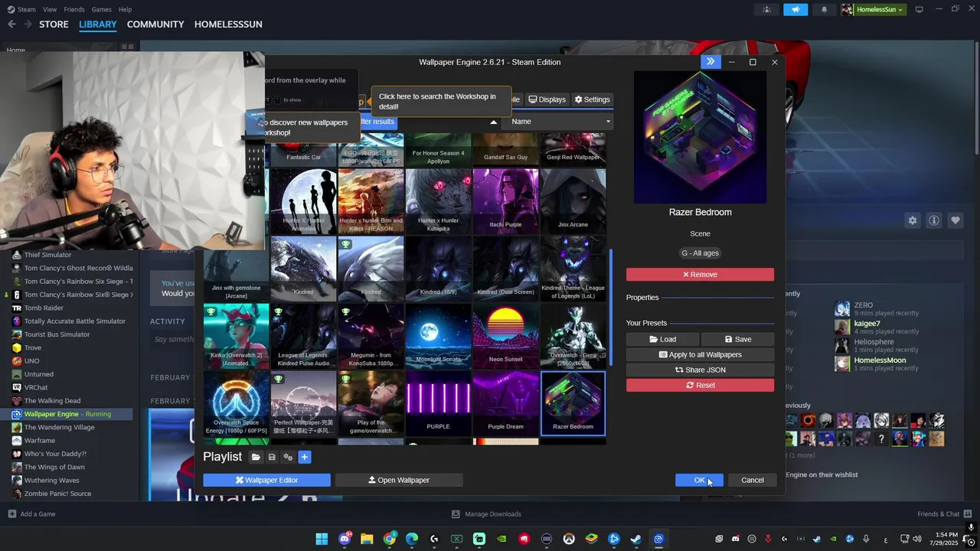980x551 pixels.
Task: Select the Jinx Arcane wallpaper thumbnail
Action: (x=573, y=201)
